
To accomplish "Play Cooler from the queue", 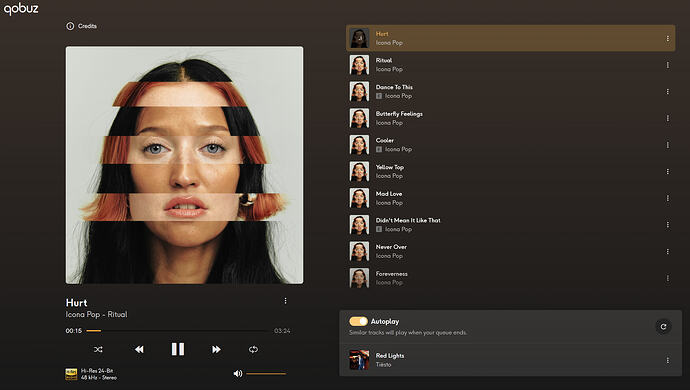I will click(510, 145).
